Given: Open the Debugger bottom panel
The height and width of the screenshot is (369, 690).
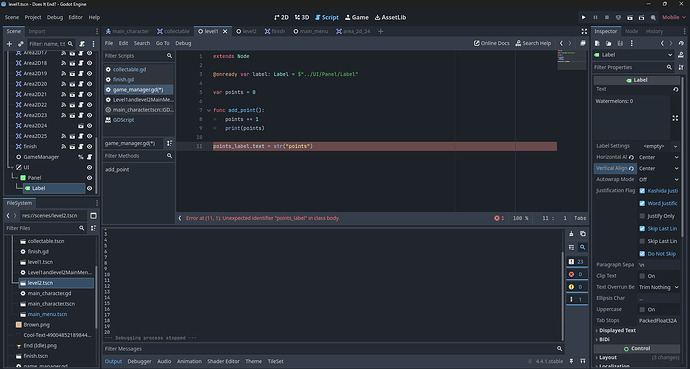Looking at the screenshot, I should coord(139,361).
